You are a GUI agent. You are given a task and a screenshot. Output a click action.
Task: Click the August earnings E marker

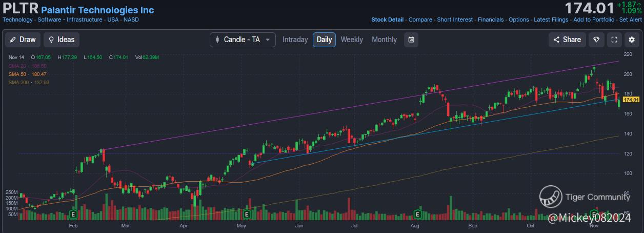(417, 213)
